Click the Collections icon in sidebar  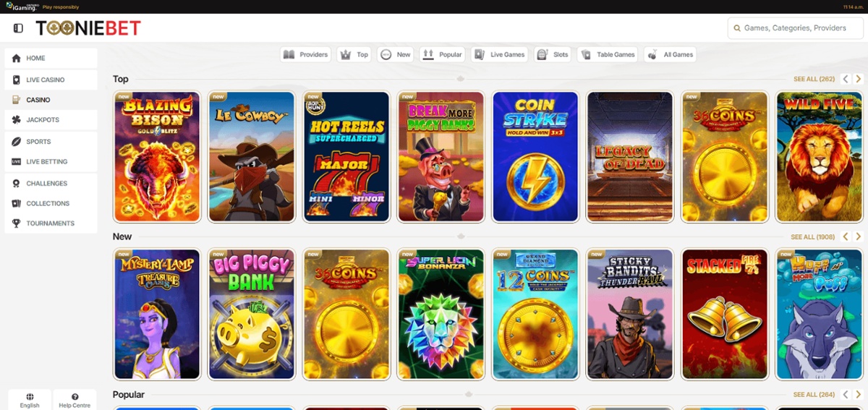[16, 204]
